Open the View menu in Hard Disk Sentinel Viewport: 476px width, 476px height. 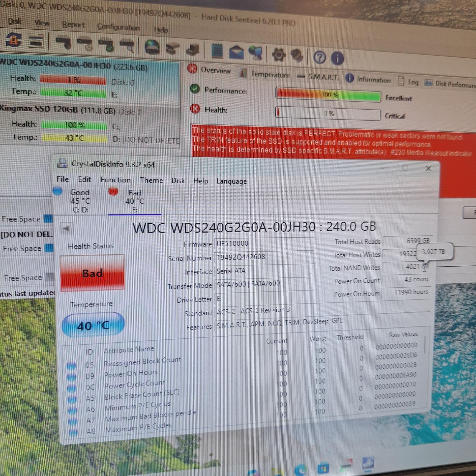(42, 23)
